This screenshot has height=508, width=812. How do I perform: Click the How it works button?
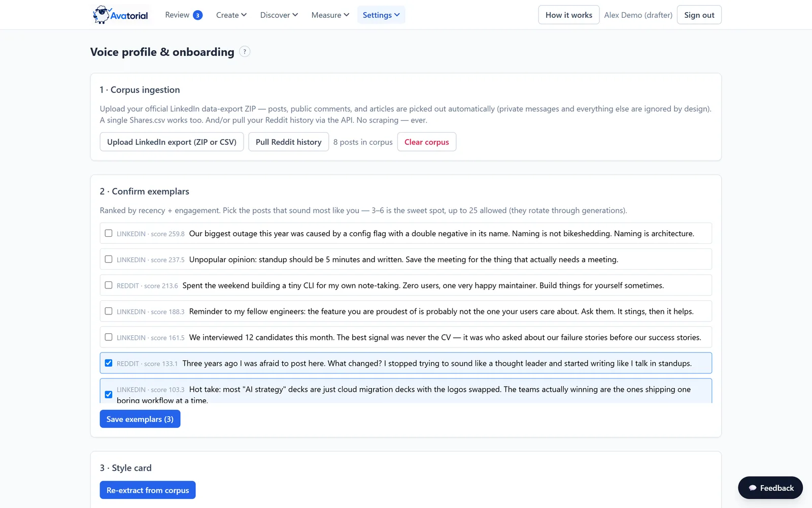click(569, 15)
